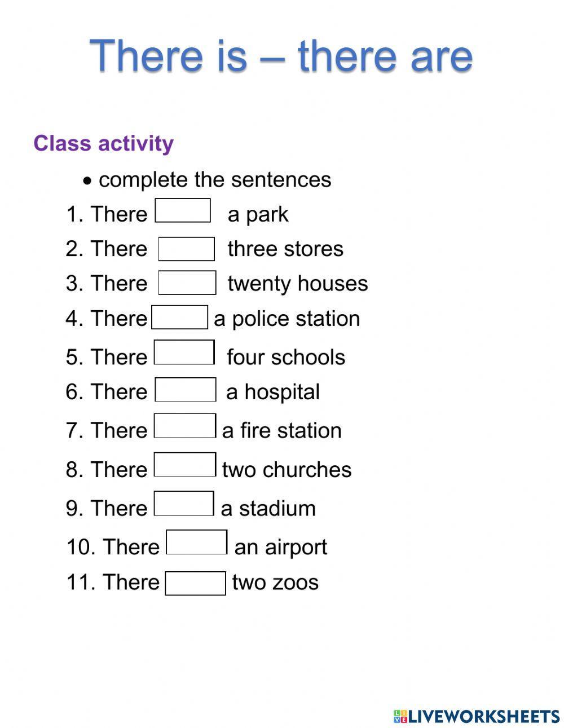
Task: Click the words 'an airport' in sentence 10
Action: [x=280, y=547]
